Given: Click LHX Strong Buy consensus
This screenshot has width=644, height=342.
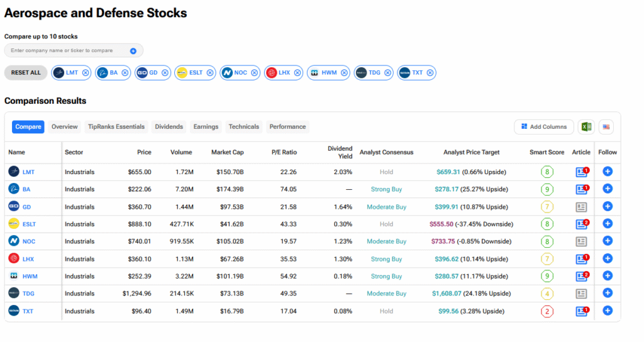Looking at the screenshot, I should pos(387,259).
